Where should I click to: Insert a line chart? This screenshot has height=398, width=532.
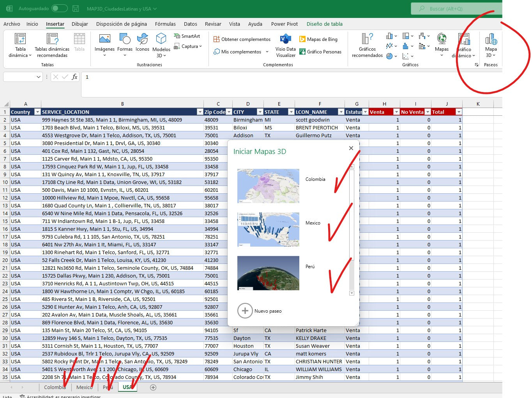[x=391, y=46]
